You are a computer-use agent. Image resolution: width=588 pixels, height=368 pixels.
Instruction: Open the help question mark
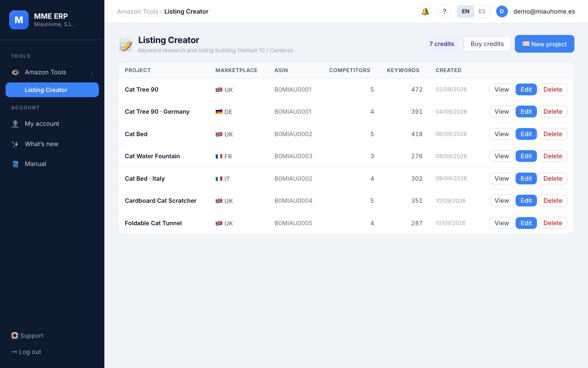[444, 11]
